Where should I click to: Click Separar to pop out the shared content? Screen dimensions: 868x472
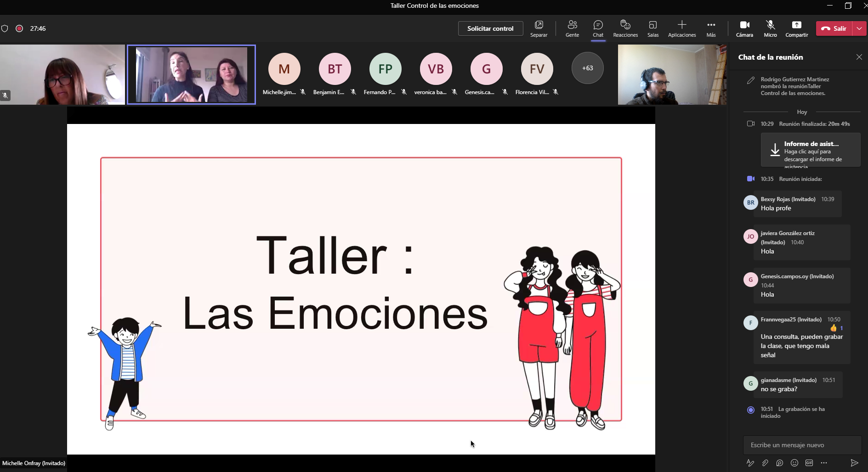(x=539, y=28)
